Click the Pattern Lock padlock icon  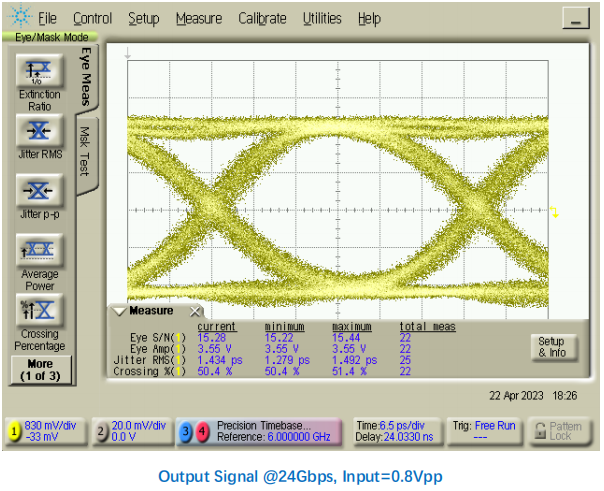coord(540,431)
